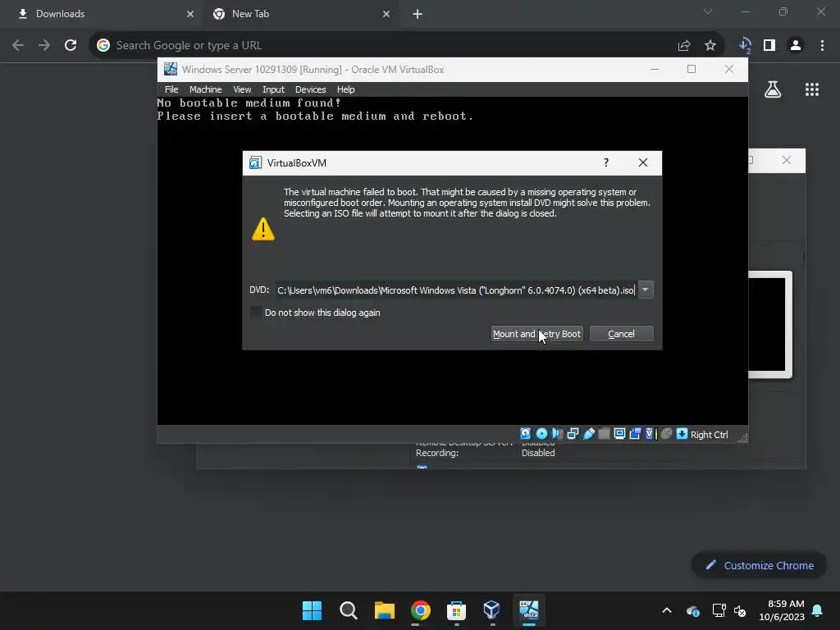This screenshot has height=630, width=840.
Task: Click the help question mark in VirtualBoxVM dialog
Action: click(606, 162)
